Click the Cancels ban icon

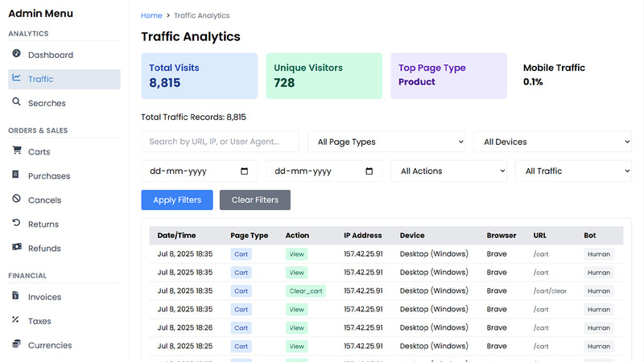click(x=16, y=199)
